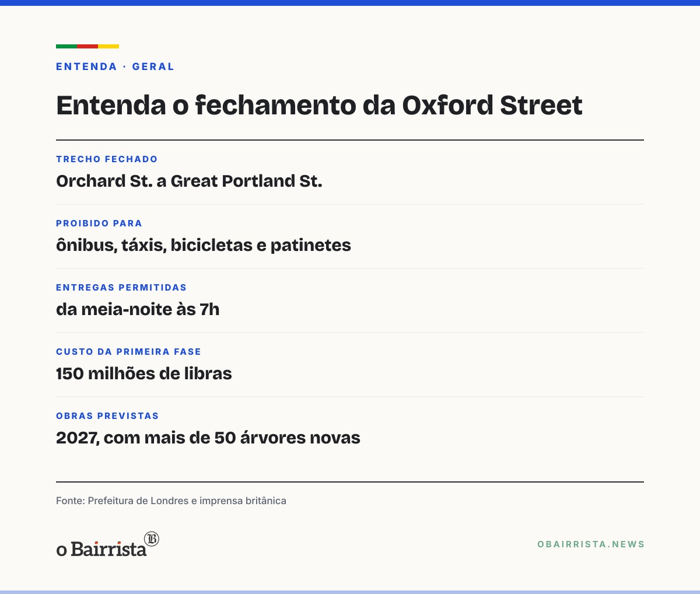Click the o Bairrista logo

pyautogui.click(x=107, y=544)
